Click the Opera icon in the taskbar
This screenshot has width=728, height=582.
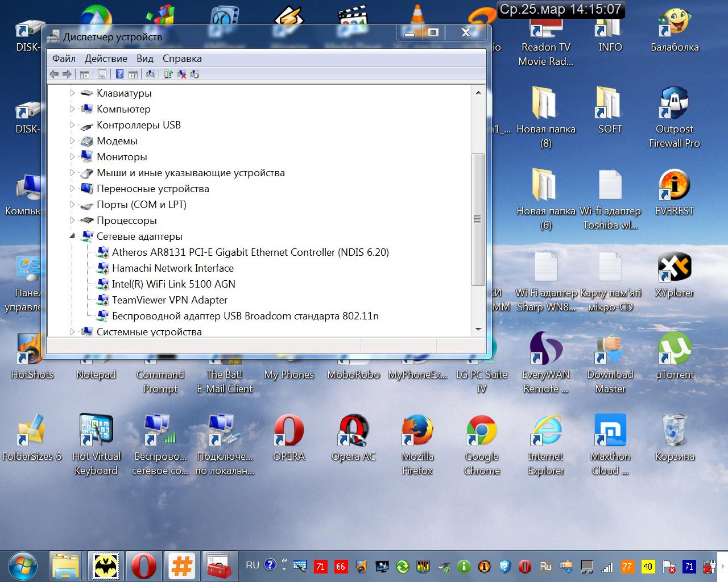coord(143,566)
